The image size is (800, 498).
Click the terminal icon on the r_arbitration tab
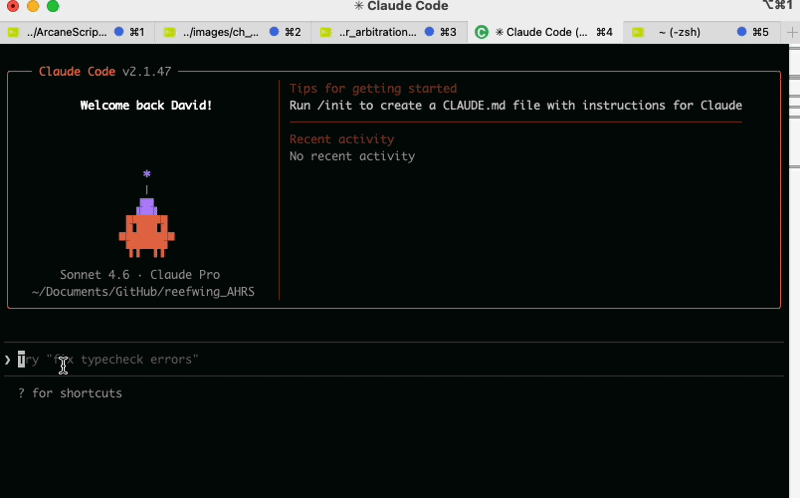tap(326, 32)
